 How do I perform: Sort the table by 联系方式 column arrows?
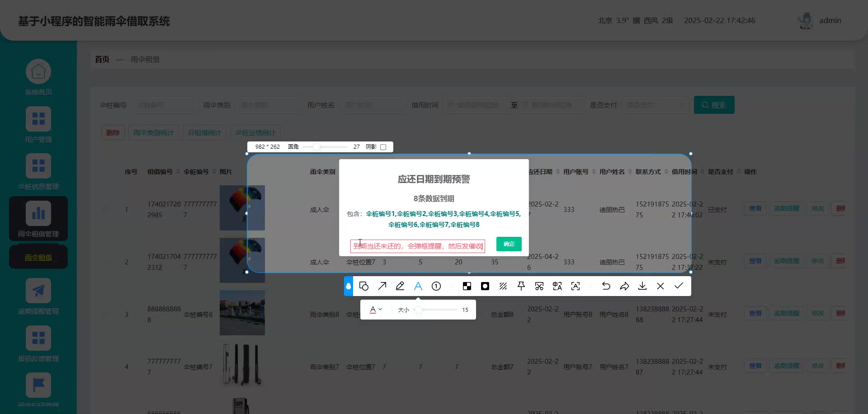coord(666,172)
